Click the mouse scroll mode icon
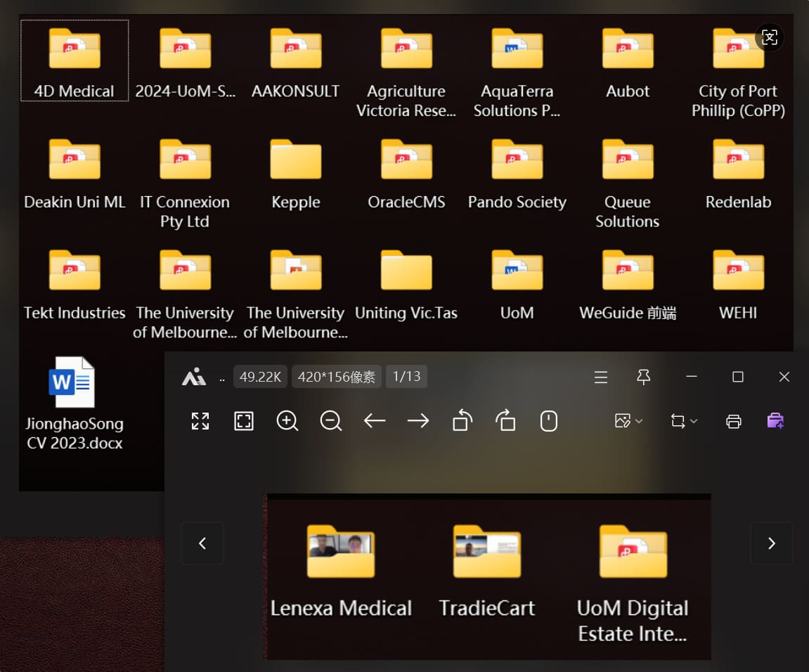The height and width of the screenshot is (672, 809). (548, 421)
